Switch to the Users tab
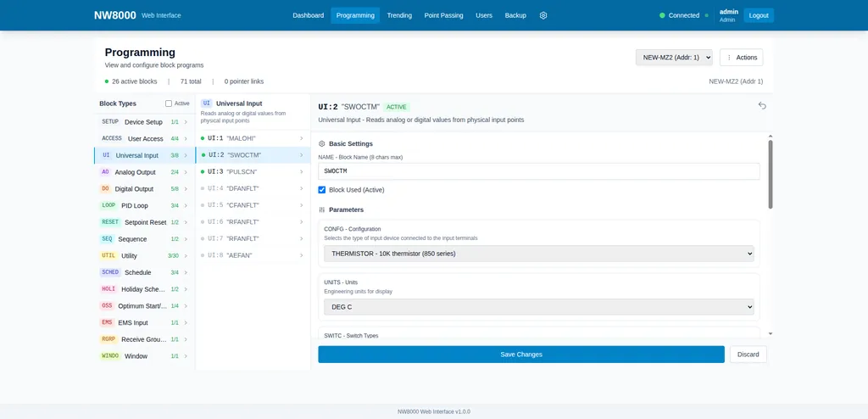The width and height of the screenshot is (868, 419). click(x=484, y=15)
